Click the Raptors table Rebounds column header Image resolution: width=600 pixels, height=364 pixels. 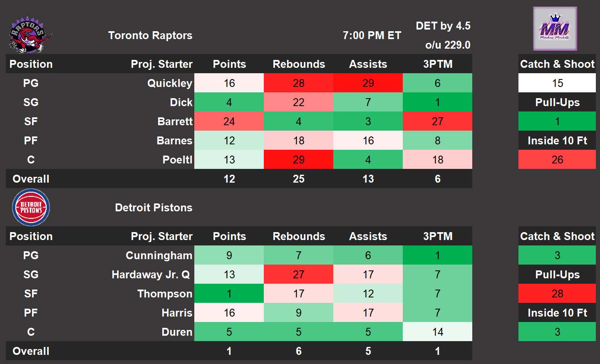pos(298,64)
